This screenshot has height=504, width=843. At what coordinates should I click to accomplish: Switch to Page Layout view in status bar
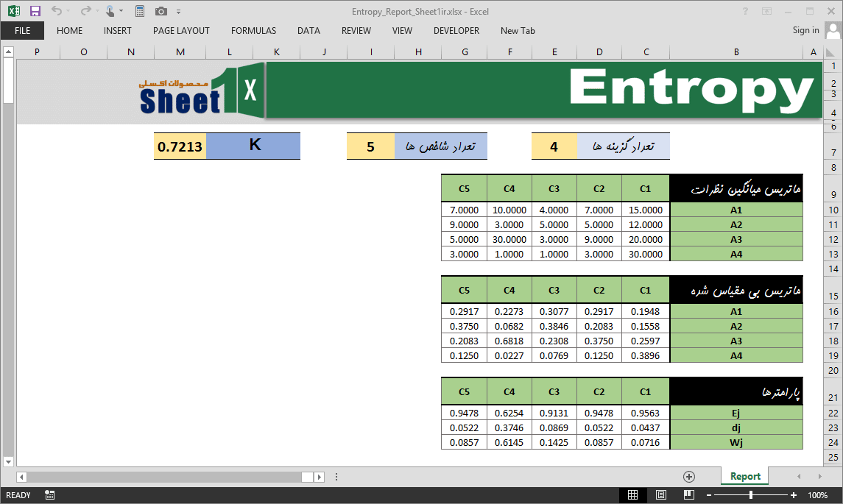[660, 495]
